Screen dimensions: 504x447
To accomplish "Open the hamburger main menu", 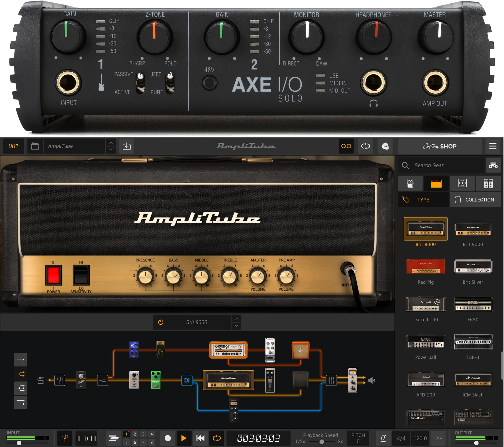I will click(x=493, y=146).
